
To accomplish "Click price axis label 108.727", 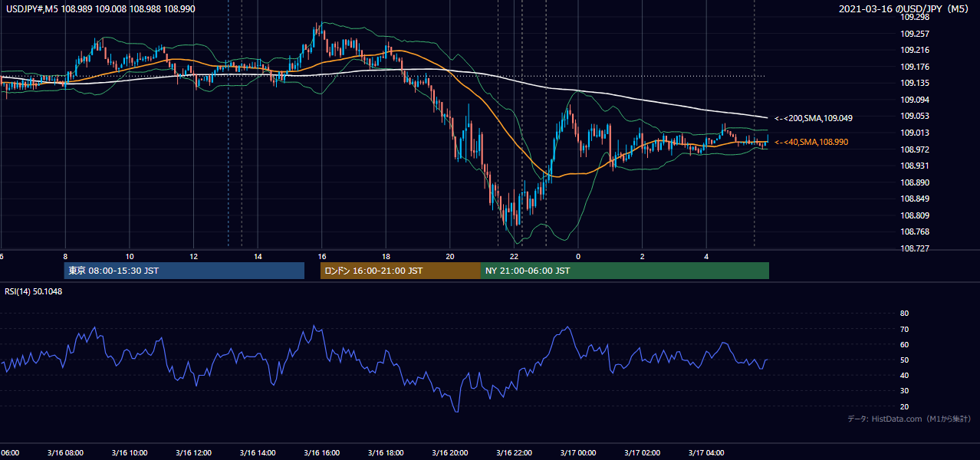I will 915,248.
